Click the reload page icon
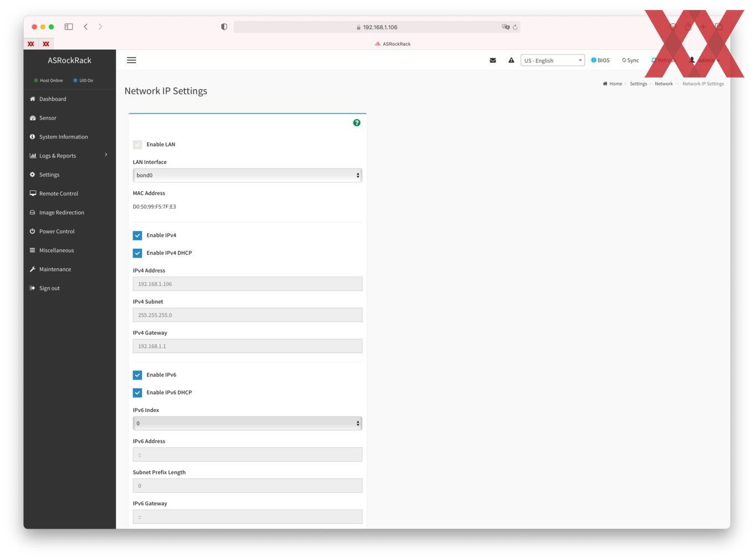The width and height of the screenshot is (754, 560). pos(515,27)
